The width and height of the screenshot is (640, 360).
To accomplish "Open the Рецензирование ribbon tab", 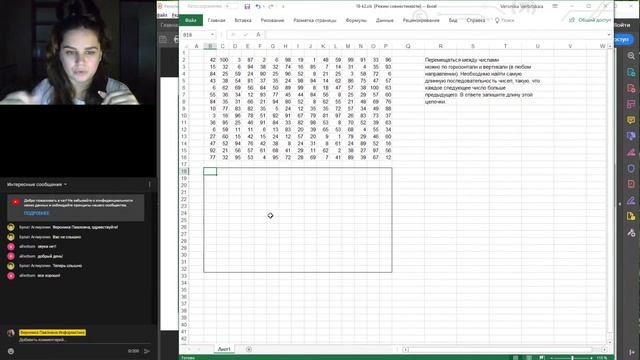I will pyautogui.click(x=421, y=20).
